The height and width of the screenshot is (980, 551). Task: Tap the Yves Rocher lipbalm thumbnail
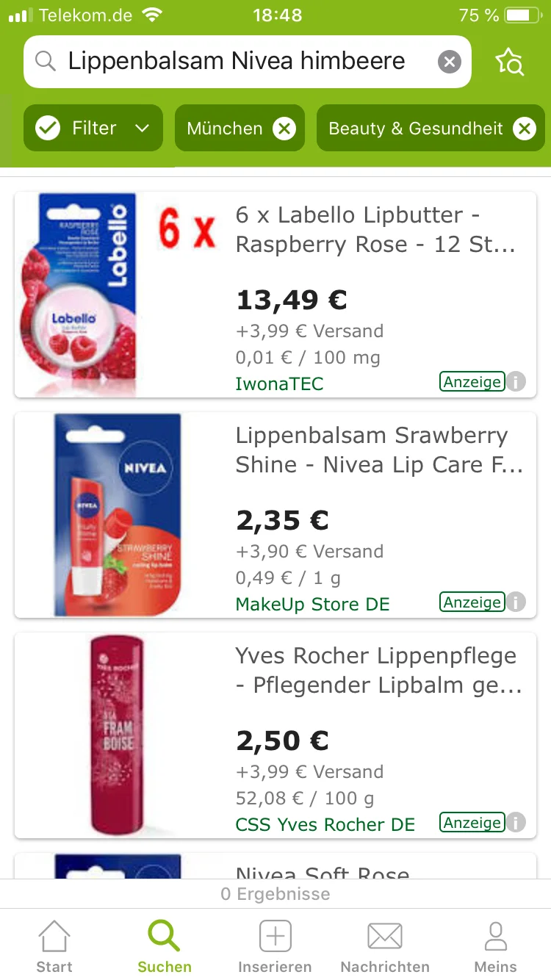coord(118,735)
